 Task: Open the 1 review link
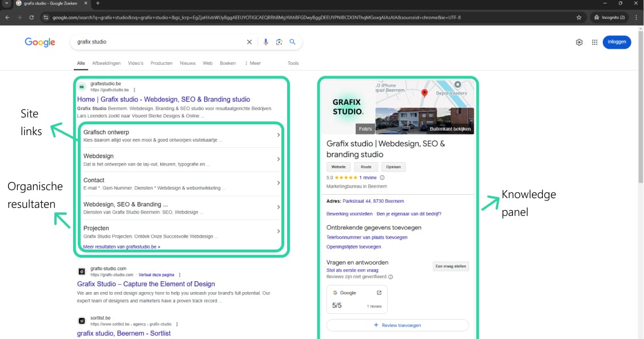click(x=368, y=178)
